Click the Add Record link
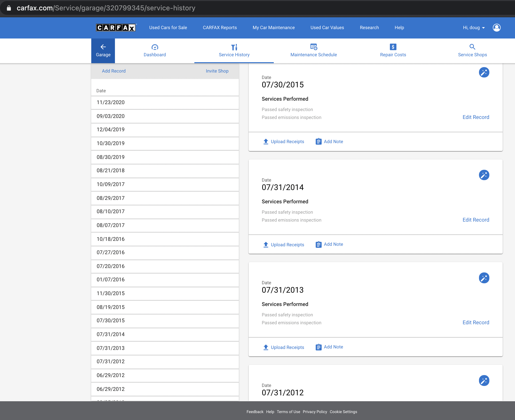 [x=114, y=71]
